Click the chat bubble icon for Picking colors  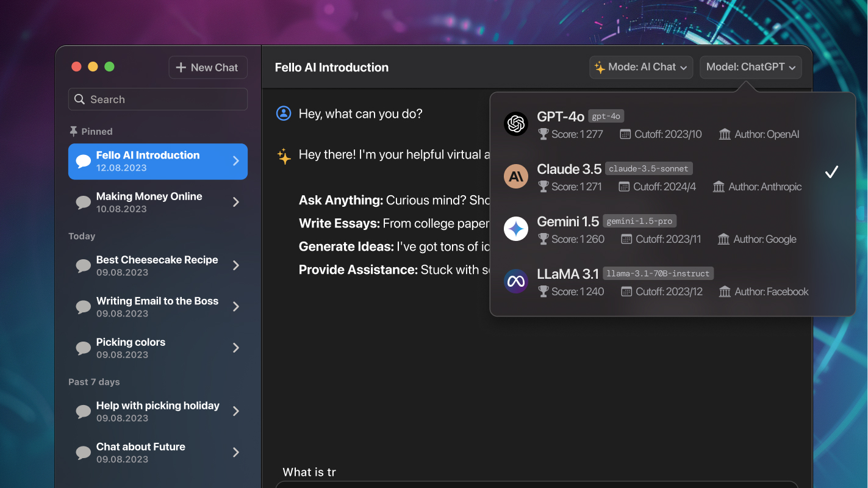click(x=84, y=348)
